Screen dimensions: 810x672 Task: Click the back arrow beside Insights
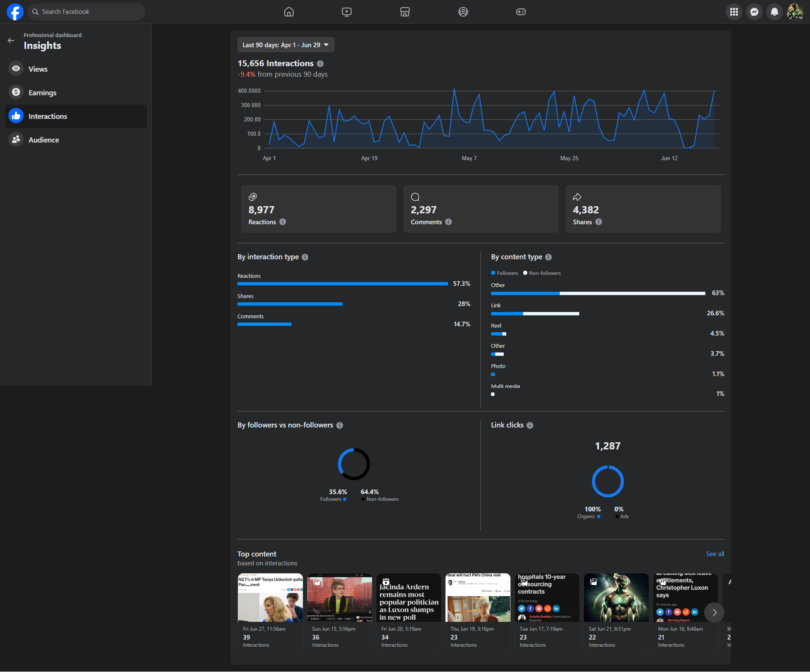click(x=11, y=40)
